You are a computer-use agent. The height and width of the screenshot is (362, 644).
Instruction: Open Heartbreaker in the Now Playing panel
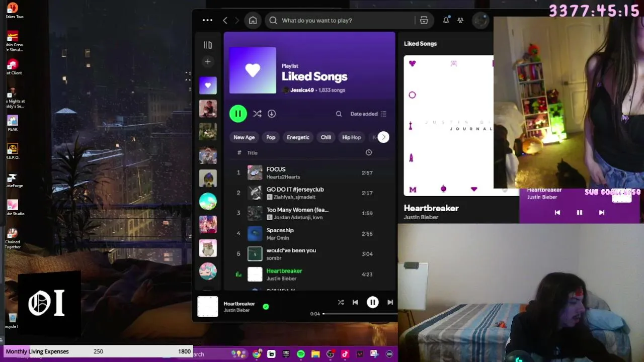[x=431, y=208]
